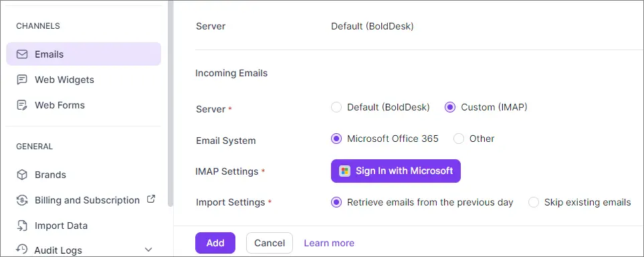Click the sidebar vertical scrollbar
The image size is (644, 257).
171,103
